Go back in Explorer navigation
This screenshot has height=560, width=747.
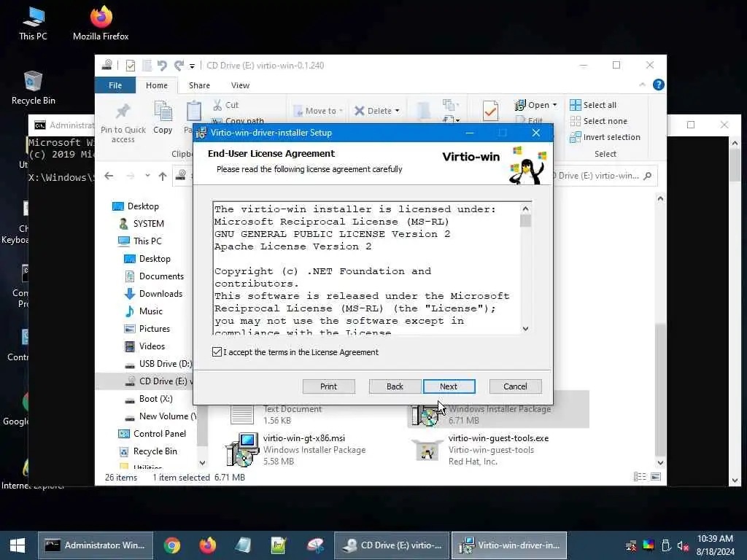pos(109,176)
